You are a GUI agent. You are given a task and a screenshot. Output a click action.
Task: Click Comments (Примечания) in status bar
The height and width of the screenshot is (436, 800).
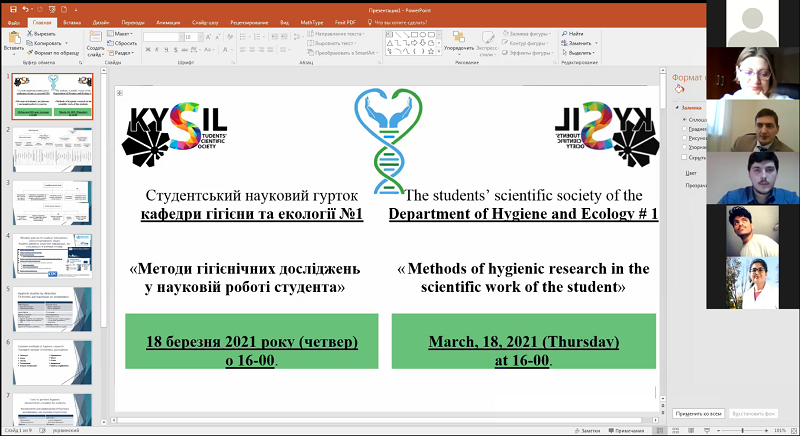pyautogui.click(x=626, y=431)
